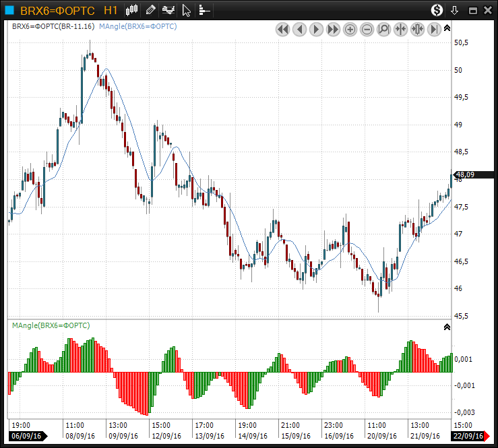Select the drawing pencil tool
The image size is (498, 448).
click(x=150, y=10)
